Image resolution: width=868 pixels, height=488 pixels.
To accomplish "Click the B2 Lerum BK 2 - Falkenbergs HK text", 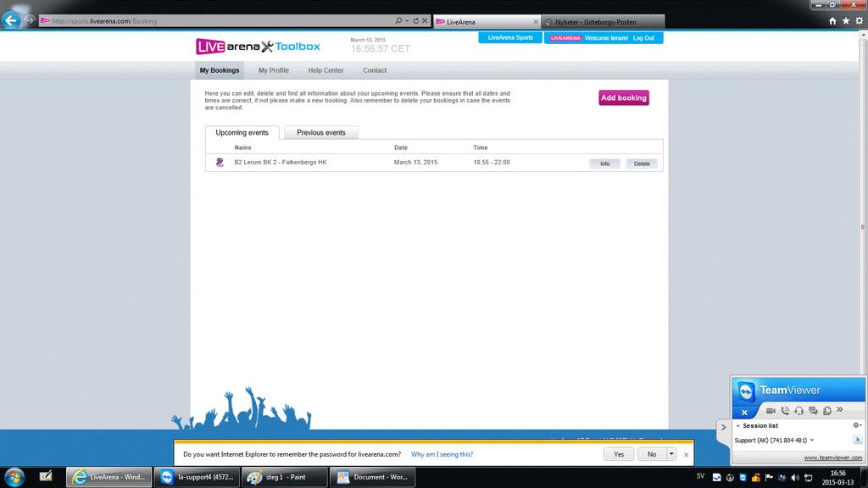I will coord(280,162).
